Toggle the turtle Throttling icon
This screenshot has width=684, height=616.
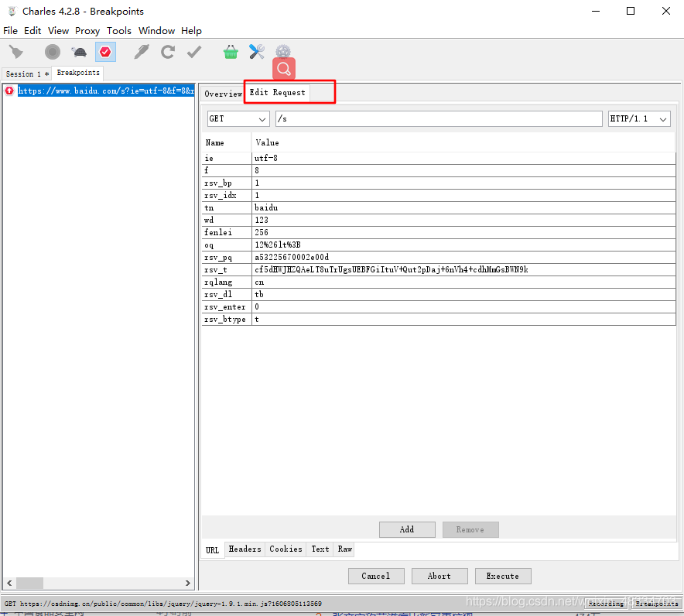(80, 53)
